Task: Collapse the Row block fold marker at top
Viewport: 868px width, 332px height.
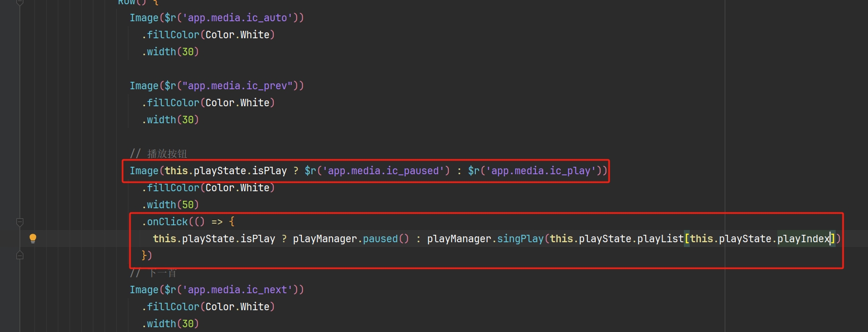Action: [x=20, y=2]
